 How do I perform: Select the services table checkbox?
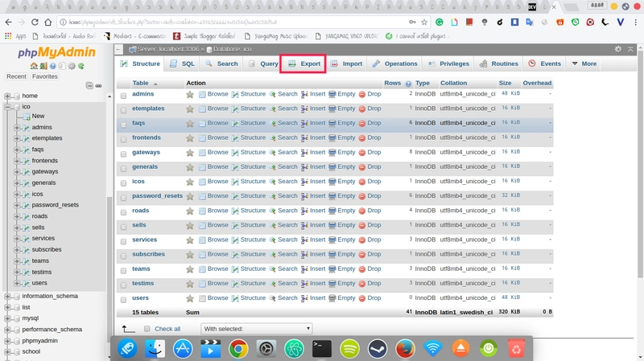tap(123, 241)
